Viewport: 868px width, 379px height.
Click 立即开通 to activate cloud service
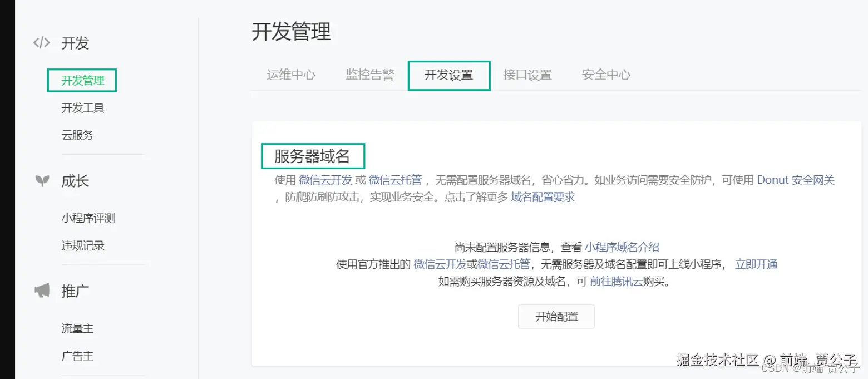[x=756, y=264]
